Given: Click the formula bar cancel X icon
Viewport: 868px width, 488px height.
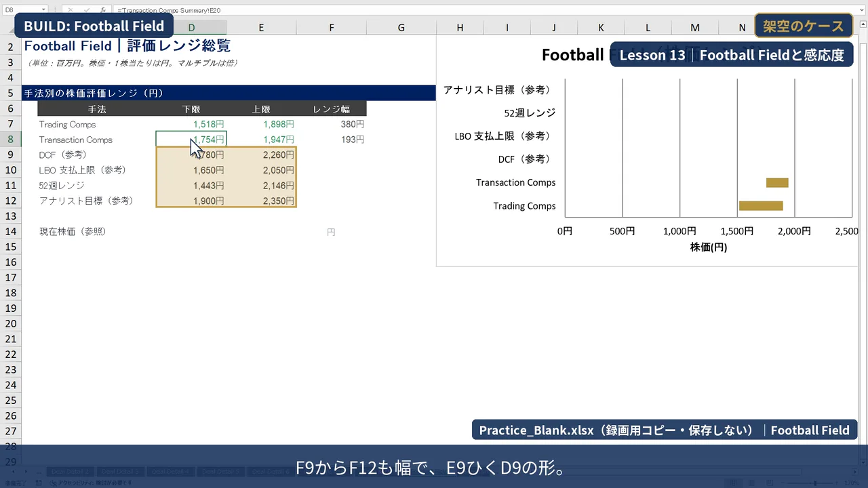Looking at the screenshot, I should [71, 10].
